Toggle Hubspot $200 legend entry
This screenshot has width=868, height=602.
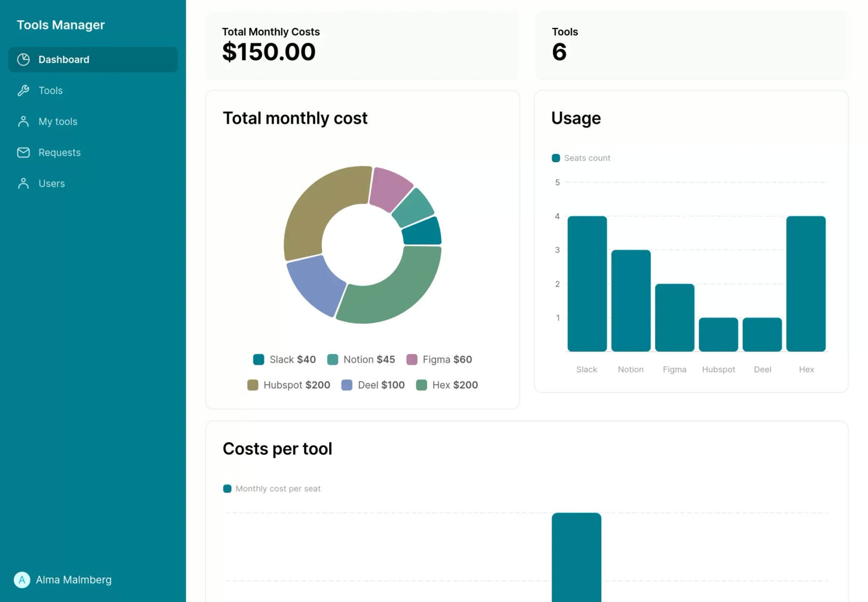click(x=289, y=385)
